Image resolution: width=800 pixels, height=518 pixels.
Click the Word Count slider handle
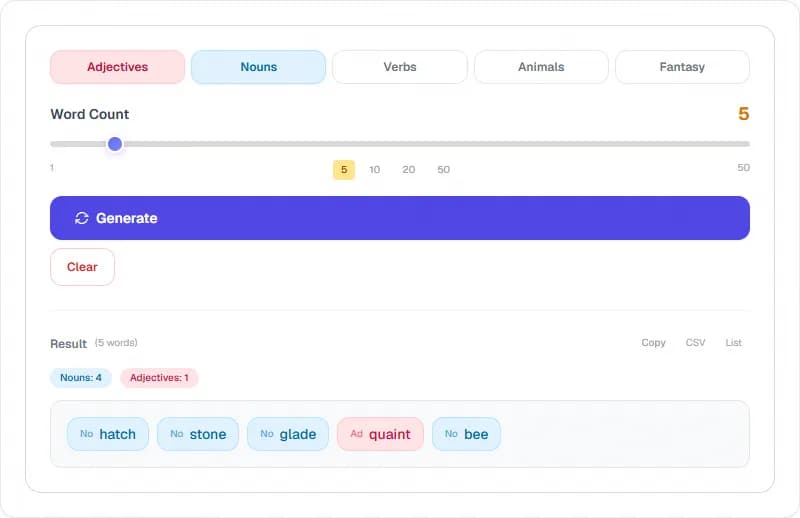click(115, 144)
